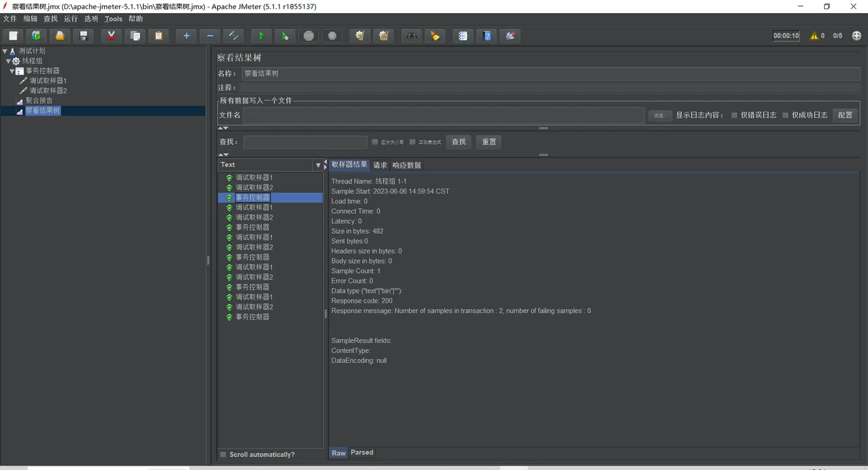Open the 选项 menu

pos(91,19)
